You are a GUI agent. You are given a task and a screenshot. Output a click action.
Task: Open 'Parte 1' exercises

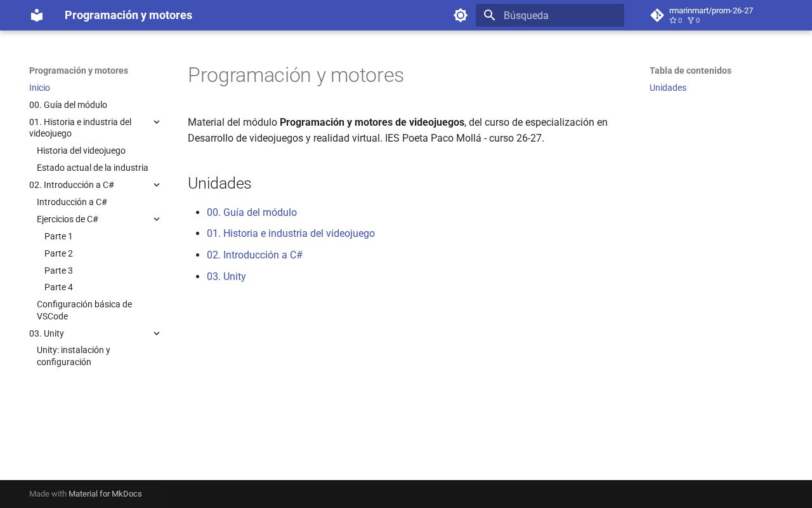coord(58,236)
